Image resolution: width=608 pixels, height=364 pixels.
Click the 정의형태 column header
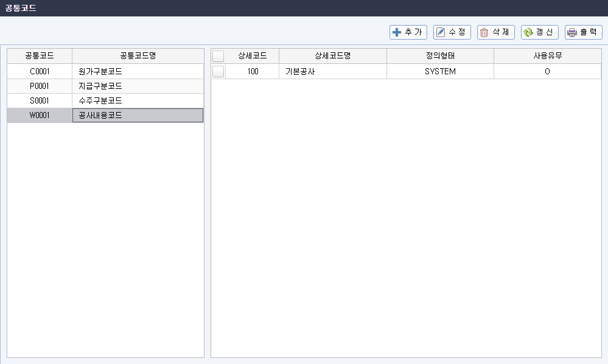click(440, 56)
